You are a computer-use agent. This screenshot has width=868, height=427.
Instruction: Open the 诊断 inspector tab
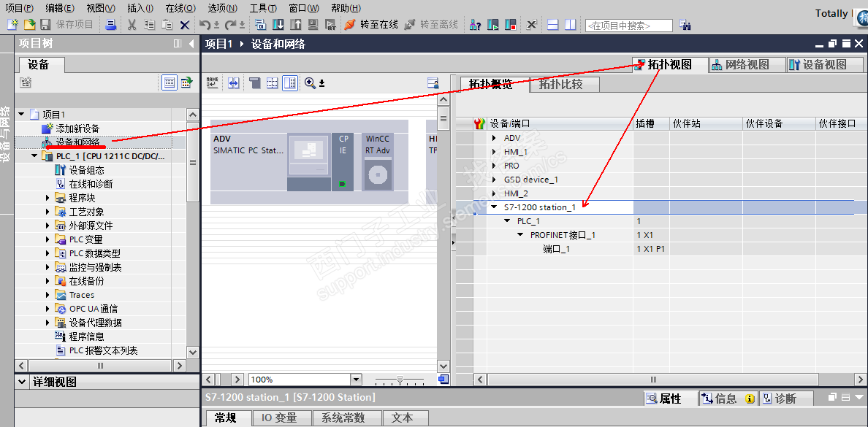[785, 399]
